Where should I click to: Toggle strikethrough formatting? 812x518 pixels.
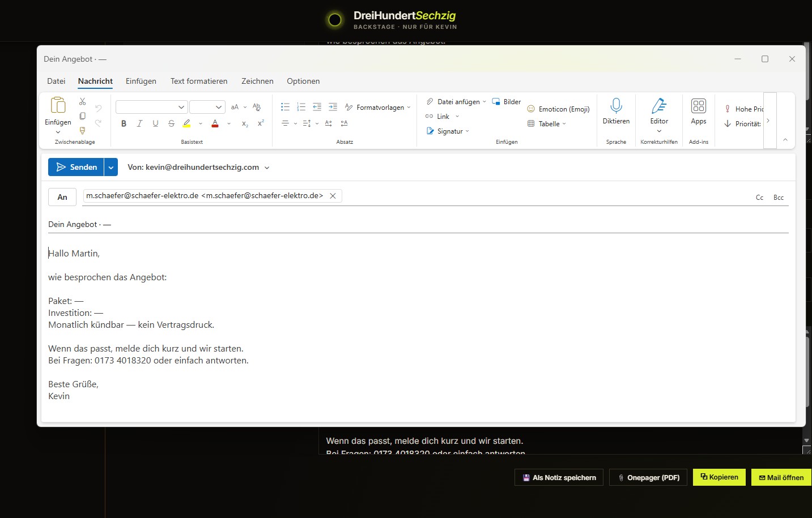coord(171,123)
